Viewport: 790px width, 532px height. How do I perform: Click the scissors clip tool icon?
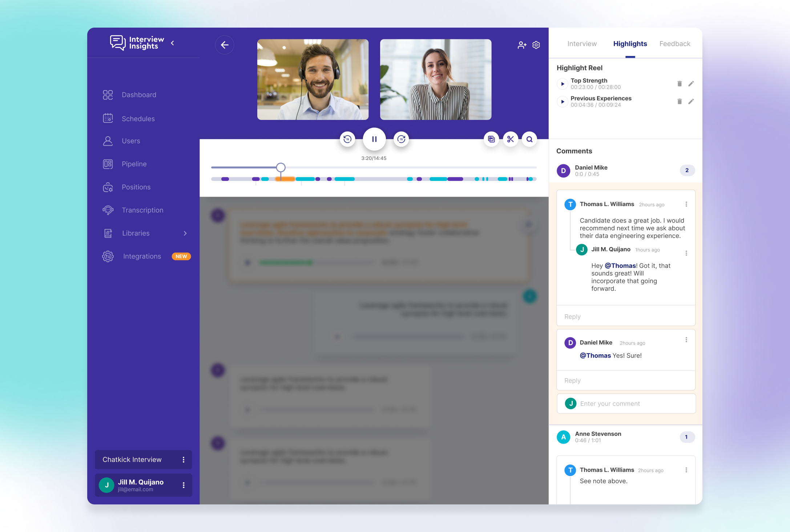511,139
